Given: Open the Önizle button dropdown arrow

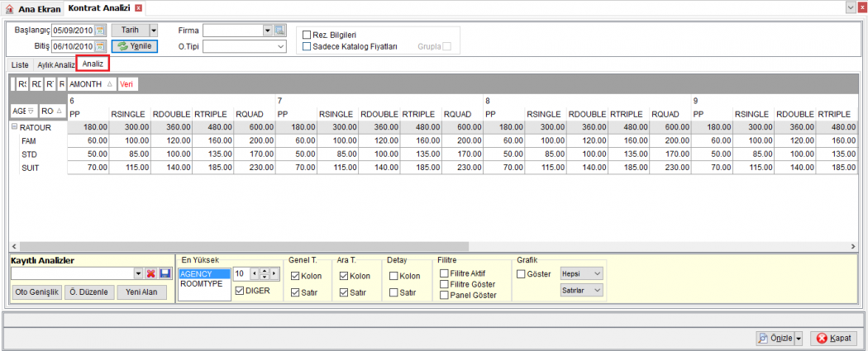Looking at the screenshot, I should (x=799, y=339).
